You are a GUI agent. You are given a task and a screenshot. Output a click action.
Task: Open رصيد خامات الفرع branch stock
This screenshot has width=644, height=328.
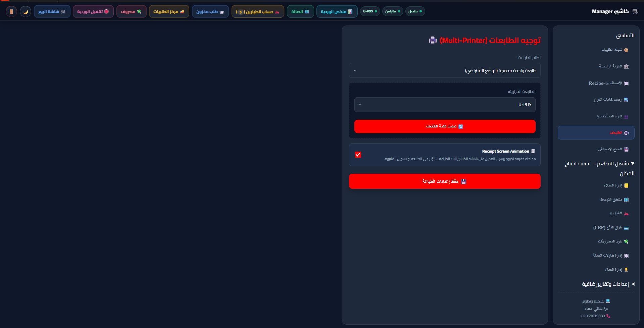[x=596, y=100]
